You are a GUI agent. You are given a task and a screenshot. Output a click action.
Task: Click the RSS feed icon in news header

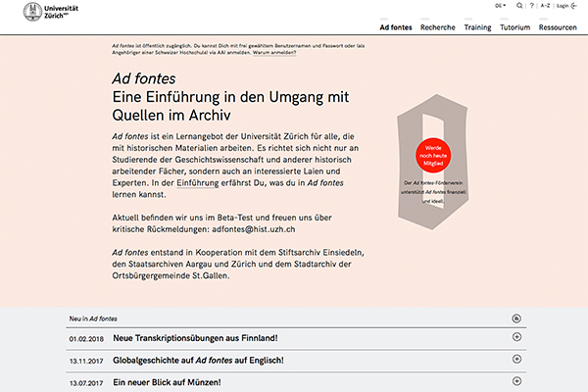(x=516, y=318)
